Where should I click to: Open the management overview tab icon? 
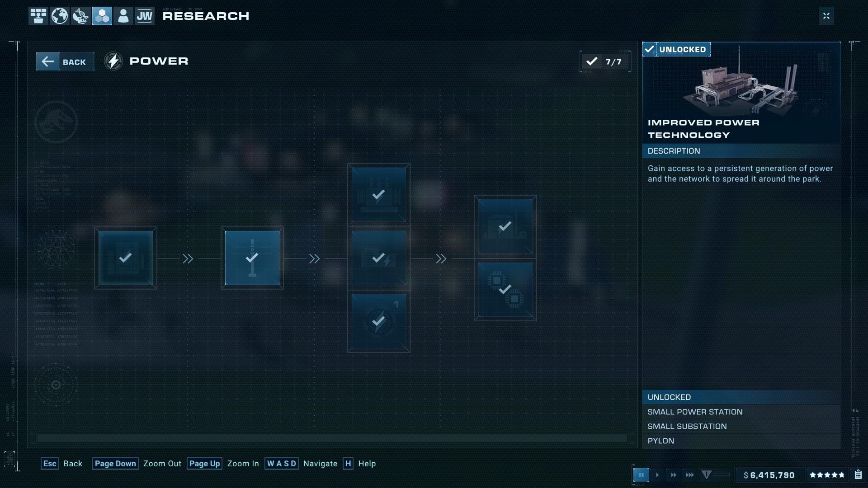(38, 16)
